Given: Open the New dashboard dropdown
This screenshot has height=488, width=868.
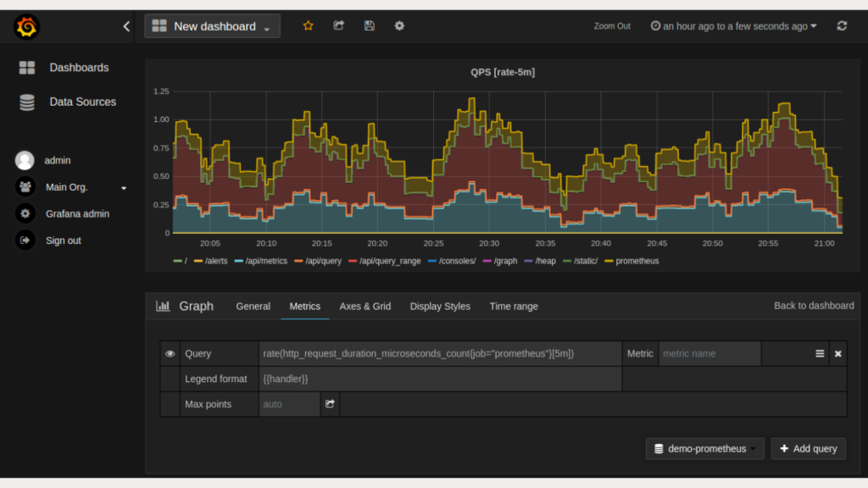Looking at the screenshot, I should click(212, 25).
